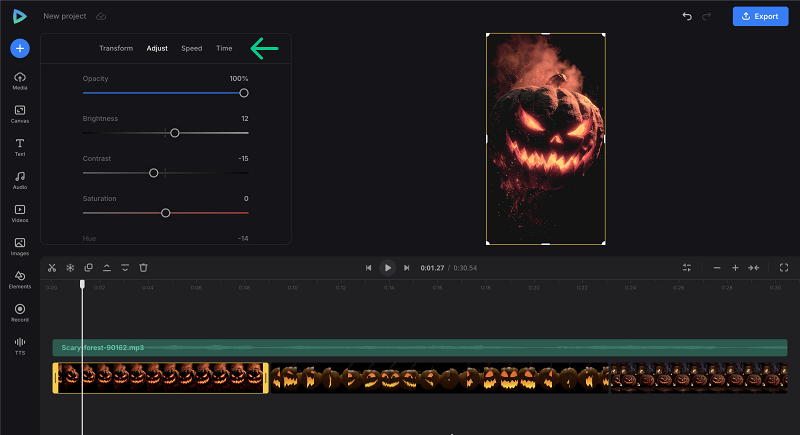The width and height of the screenshot is (800, 435).
Task: Open the Canvas sidebar panel
Action: point(20,114)
